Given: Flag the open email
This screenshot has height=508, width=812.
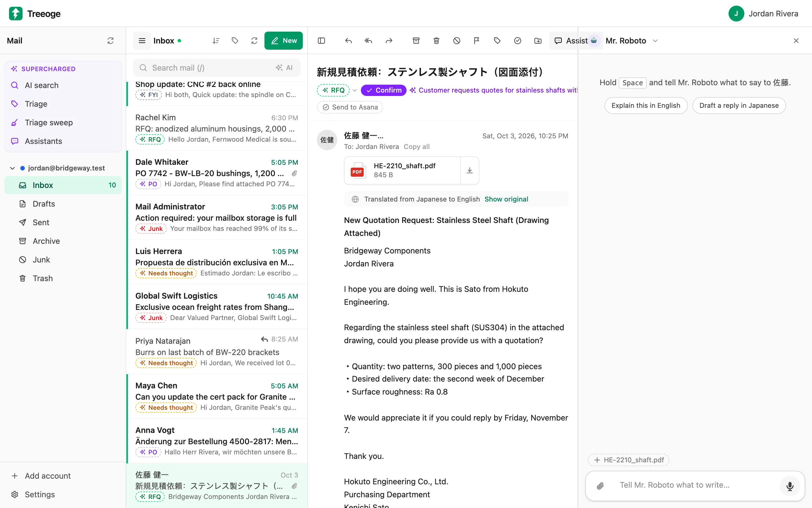Looking at the screenshot, I should (x=476, y=41).
